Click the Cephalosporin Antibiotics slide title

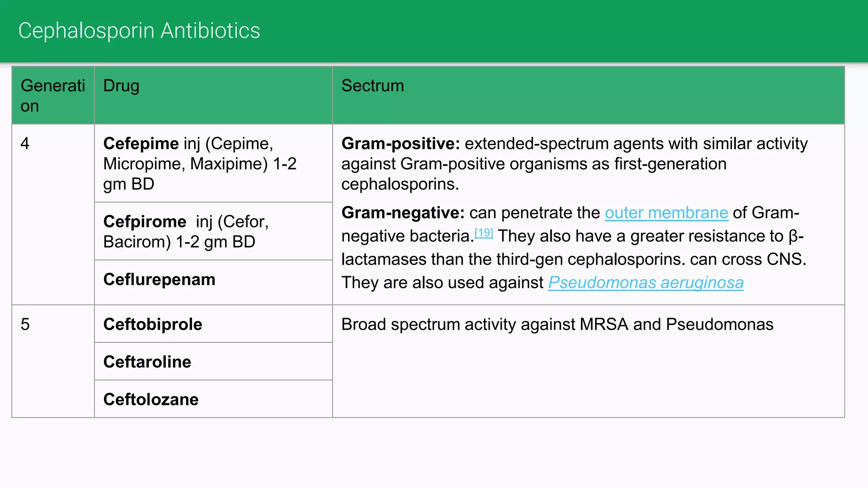tap(139, 31)
